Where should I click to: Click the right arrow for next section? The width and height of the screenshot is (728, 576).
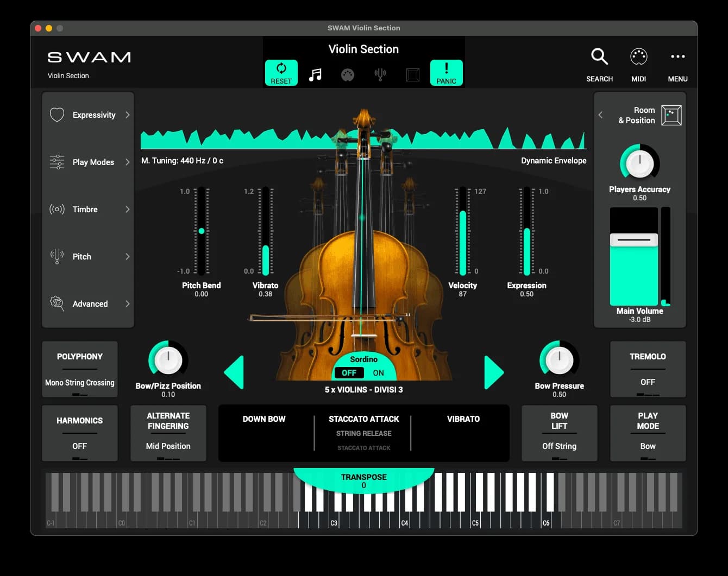(493, 372)
